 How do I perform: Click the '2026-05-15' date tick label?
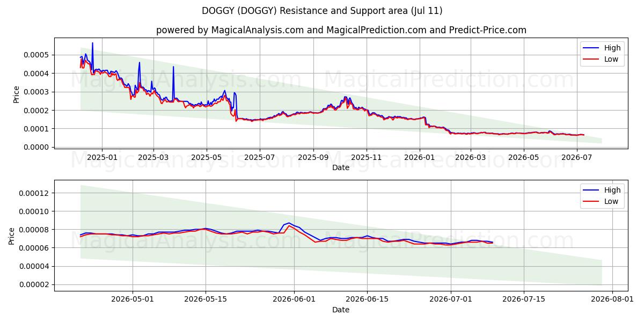205,299
